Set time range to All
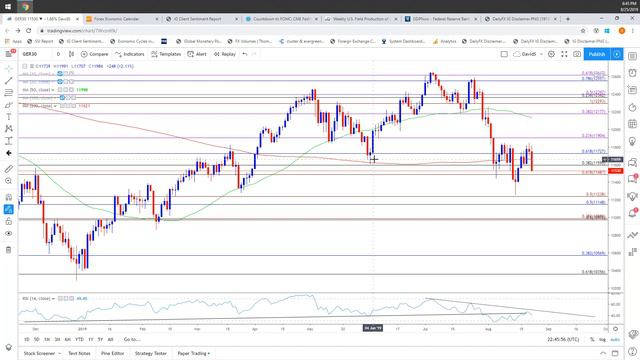 point(110,339)
